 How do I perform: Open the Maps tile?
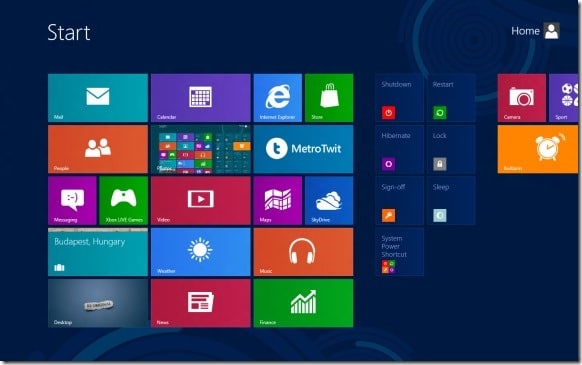[278, 201]
